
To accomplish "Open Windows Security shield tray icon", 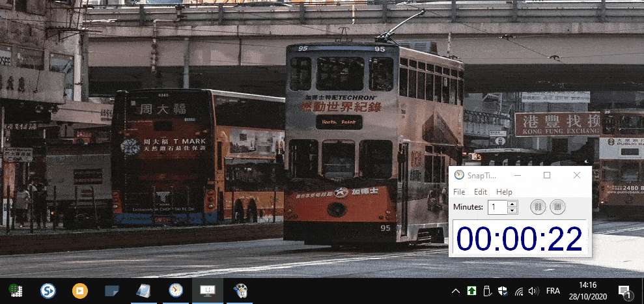I will click(x=502, y=291).
